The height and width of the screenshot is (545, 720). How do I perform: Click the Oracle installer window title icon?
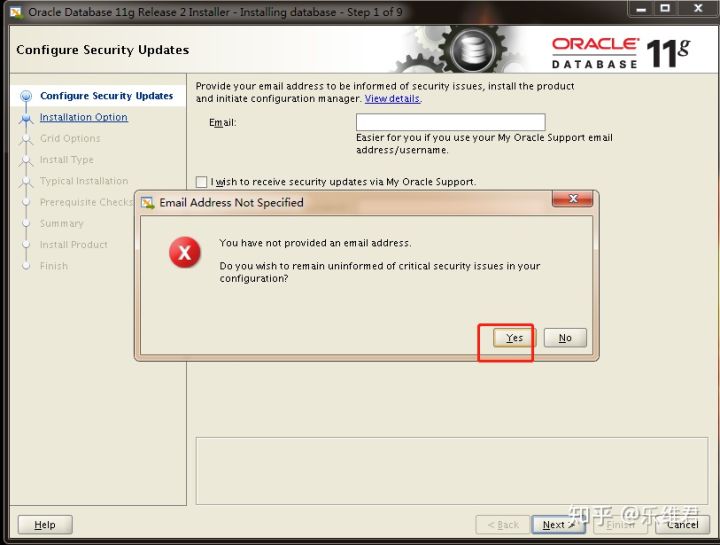point(17,12)
